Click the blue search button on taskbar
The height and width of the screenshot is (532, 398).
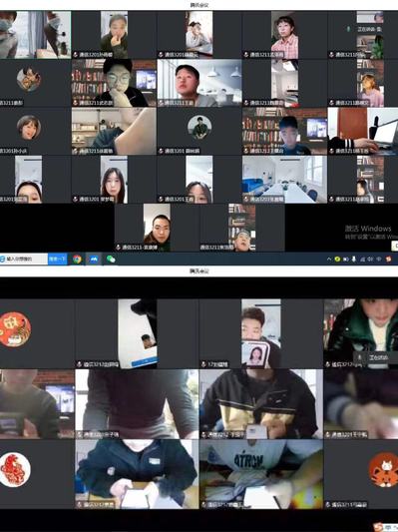point(57,260)
